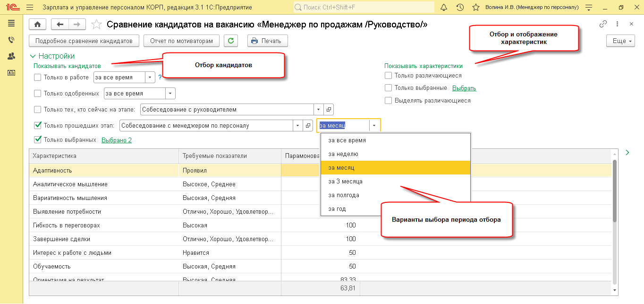Click the «за месяц» period input field
Image resolution: width=644 pixels, height=304 pixels.
343,126
